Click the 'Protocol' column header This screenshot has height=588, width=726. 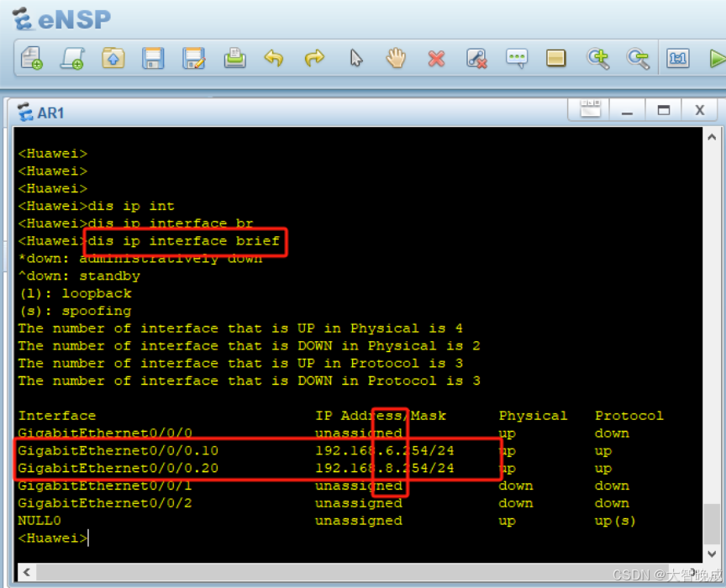tap(629, 416)
